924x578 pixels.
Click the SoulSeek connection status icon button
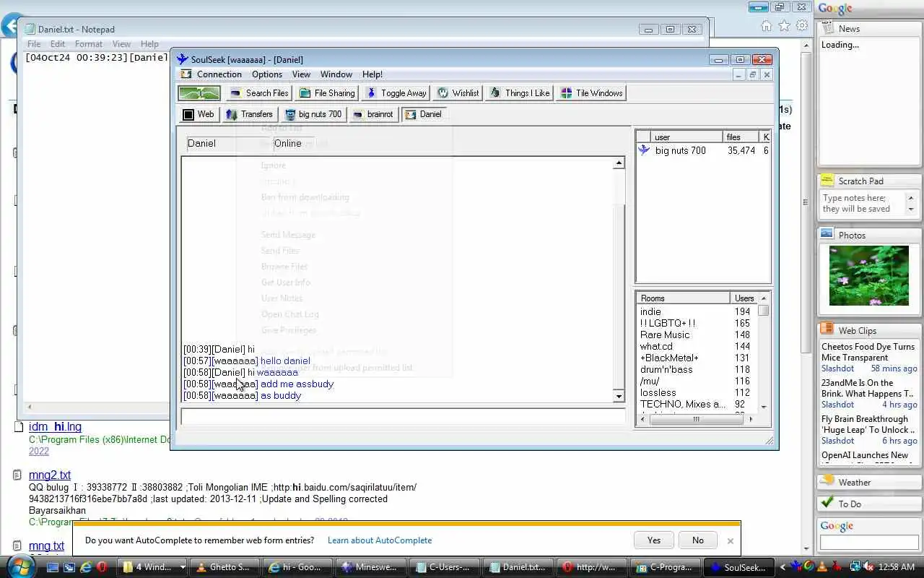coord(199,93)
